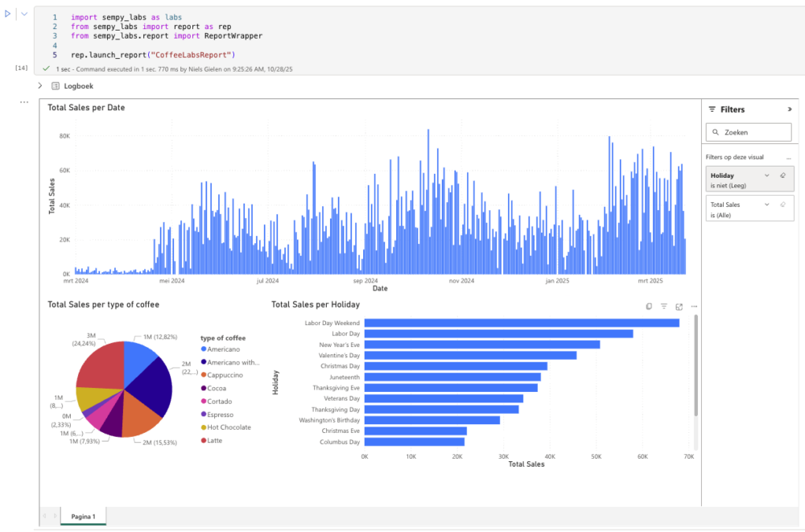Expand the Logboek section
Viewport: 805px width, 532px height.
point(40,85)
